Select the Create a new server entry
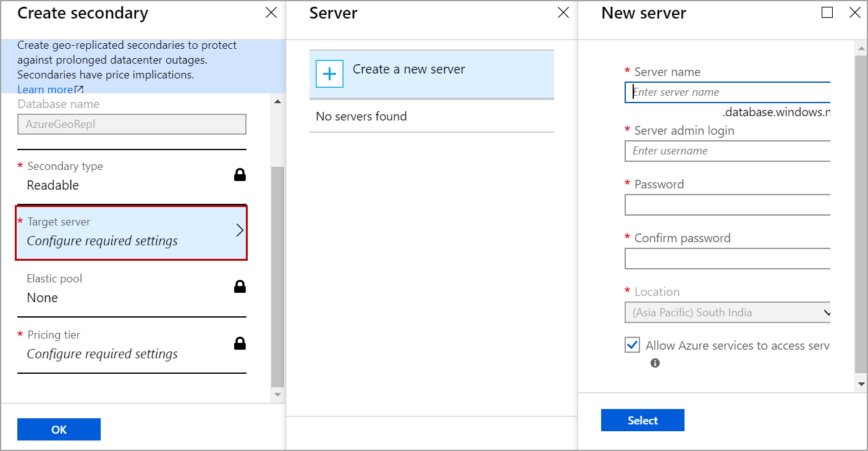868x451 pixels. [x=408, y=70]
